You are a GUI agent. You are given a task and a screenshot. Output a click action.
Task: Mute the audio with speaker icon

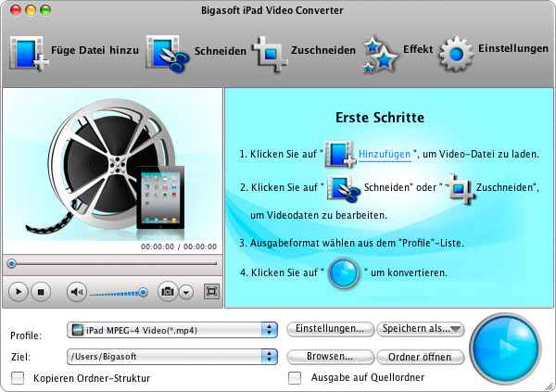[x=77, y=292]
